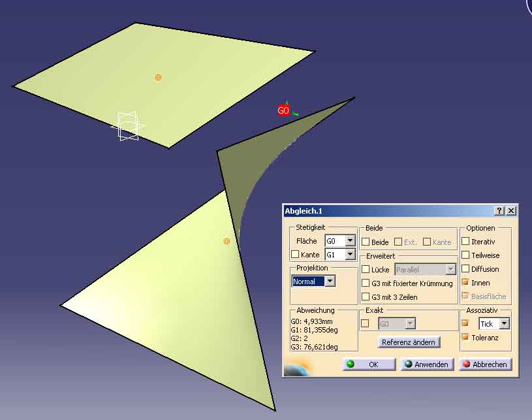Image resolution: width=532 pixels, height=420 pixels.
Task: Open help with the question mark button
Action: (x=499, y=211)
